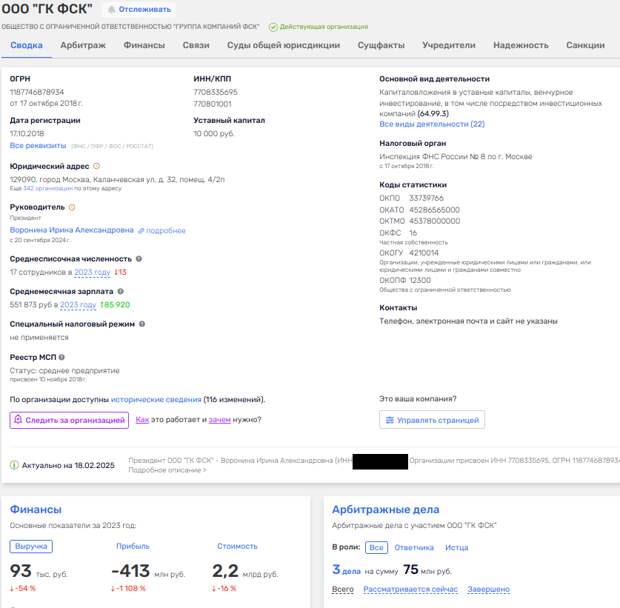Switch to the Финансы tab
This screenshot has width=620, height=608.
pyautogui.click(x=144, y=45)
